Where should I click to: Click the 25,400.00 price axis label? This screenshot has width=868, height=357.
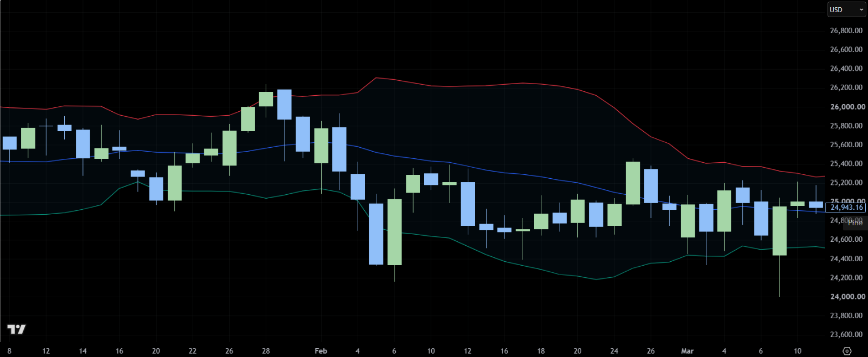[847, 164]
